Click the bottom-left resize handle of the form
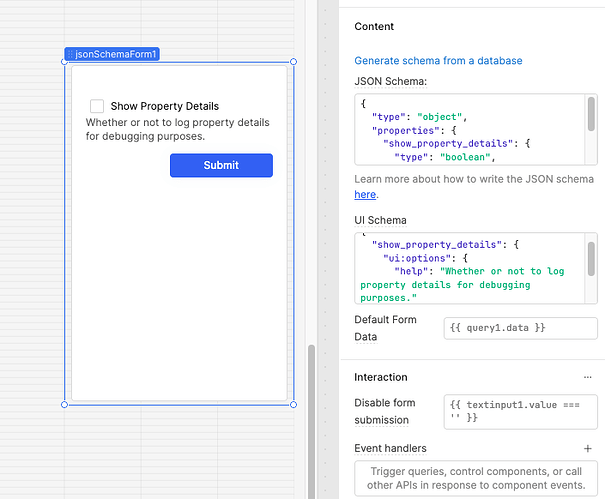This screenshot has height=499, width=605. coord(66,404)
